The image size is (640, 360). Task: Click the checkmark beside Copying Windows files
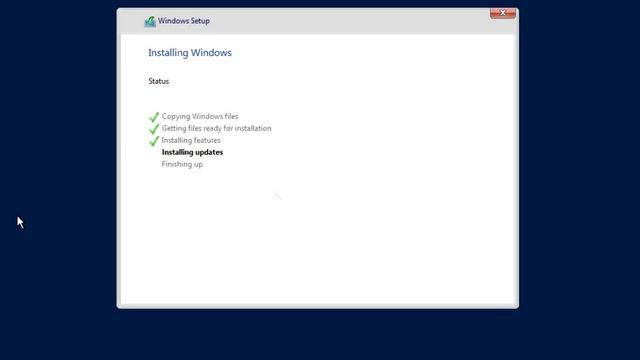[154, 117]
